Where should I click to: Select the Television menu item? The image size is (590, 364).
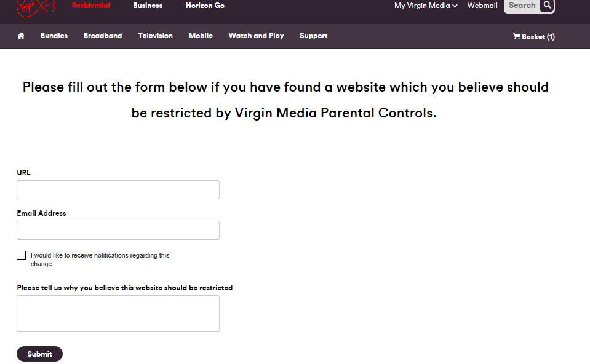click(x=156, y=36)
